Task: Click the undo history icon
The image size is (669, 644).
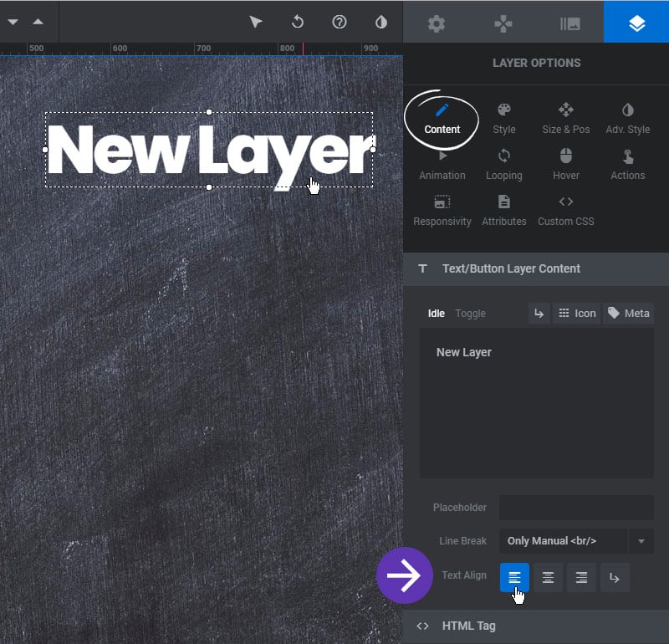Action: [298, 22]
